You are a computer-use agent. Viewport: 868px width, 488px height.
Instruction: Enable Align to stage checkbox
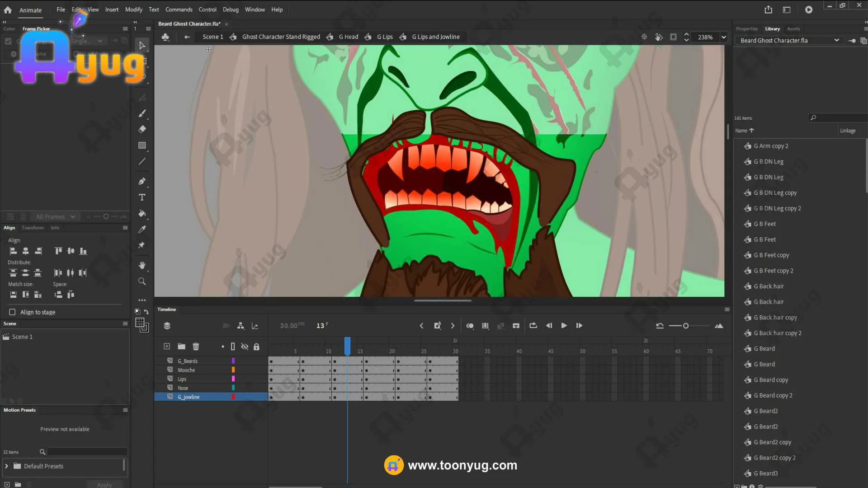(x=12, y=312)
